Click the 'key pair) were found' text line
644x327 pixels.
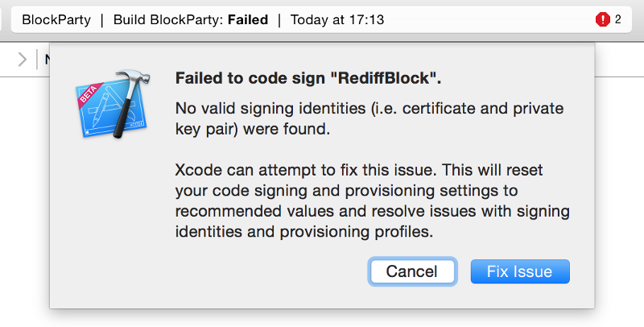(x=253, y=129)
